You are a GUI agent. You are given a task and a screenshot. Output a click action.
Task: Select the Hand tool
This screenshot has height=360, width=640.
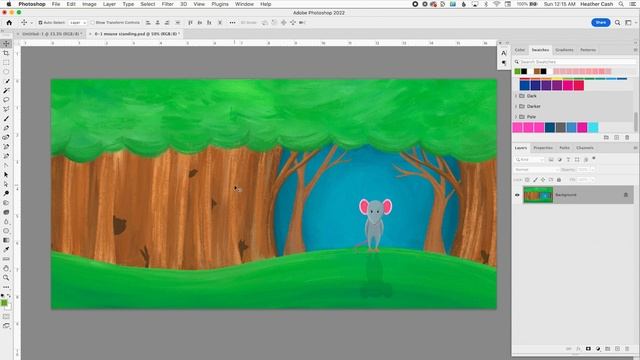pos(6,268)
